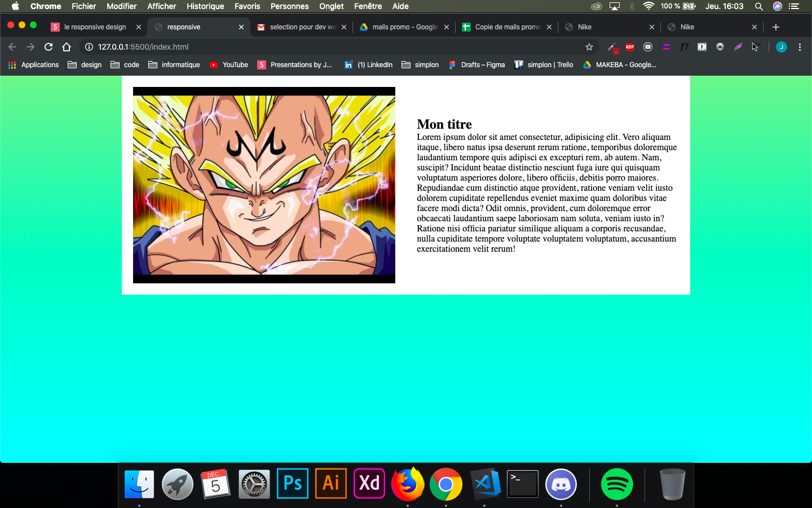The width and height of the screenshot is (812, 508).
Task: Click the Vegeta image on the page
Action: 264,185
